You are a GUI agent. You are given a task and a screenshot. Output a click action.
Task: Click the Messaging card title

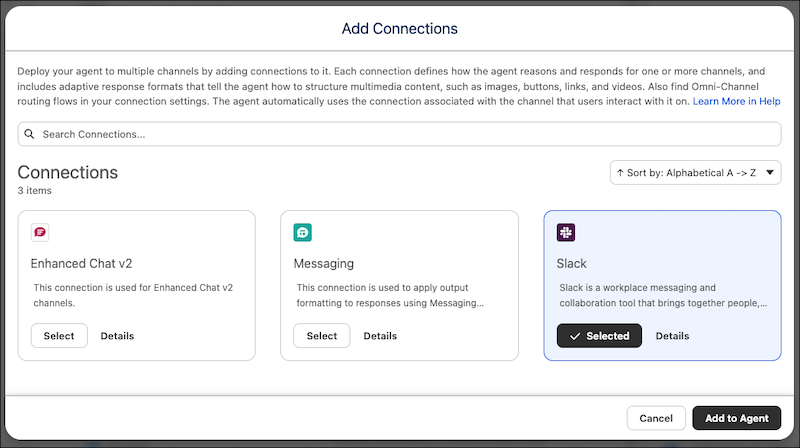coord(323,264)
